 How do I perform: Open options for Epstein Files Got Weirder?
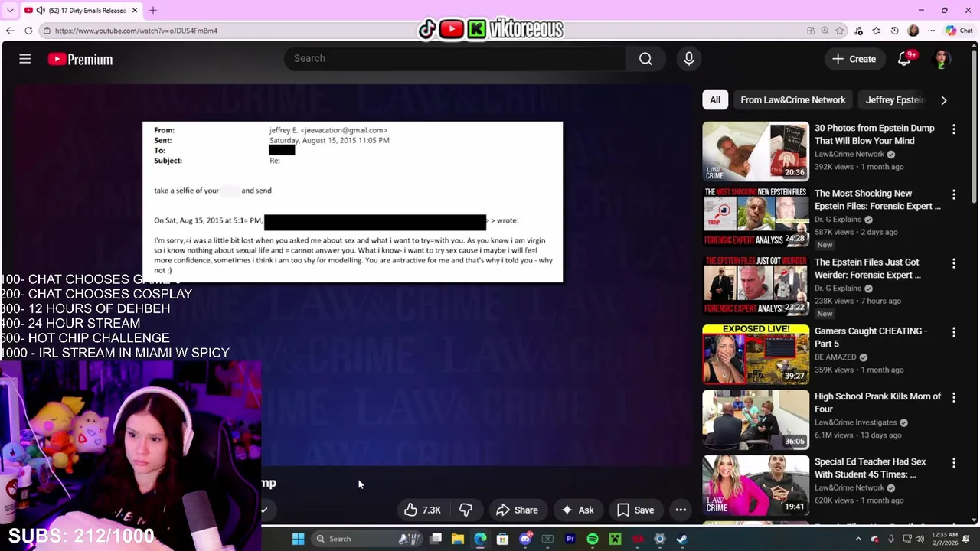point(953,263)
